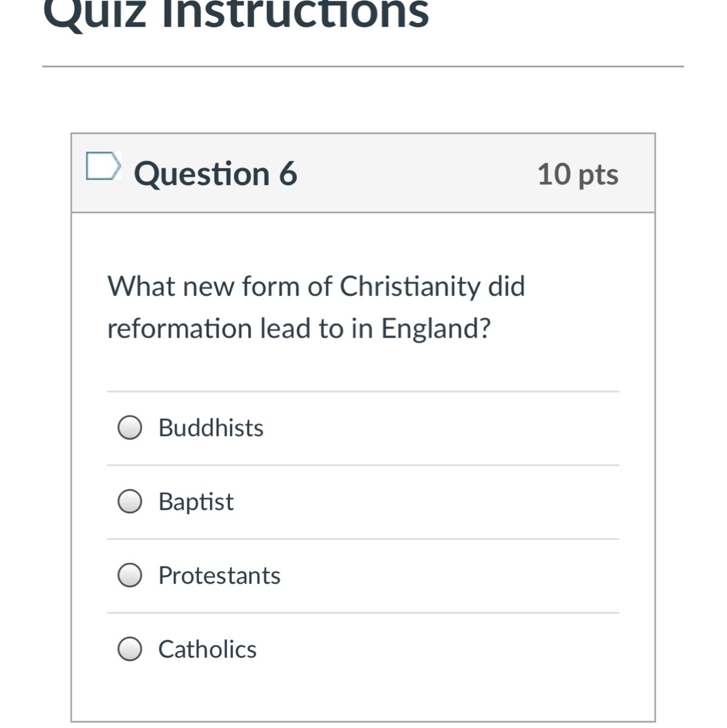Click the word 'England?' in the question
727x728 pixels.
click(435, 328)
